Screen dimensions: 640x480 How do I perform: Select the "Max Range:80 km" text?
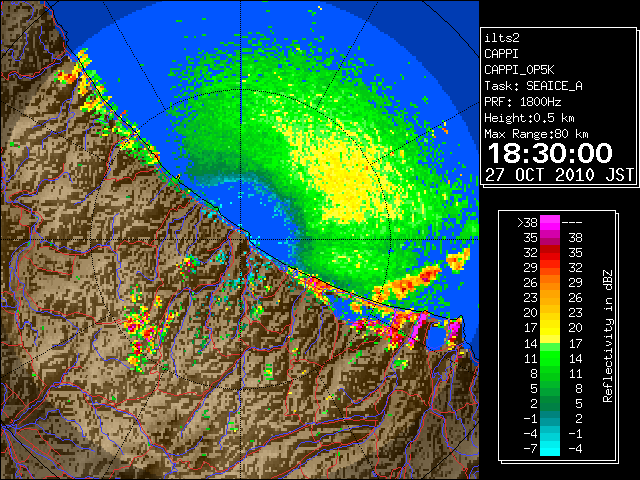click(536, 134)
